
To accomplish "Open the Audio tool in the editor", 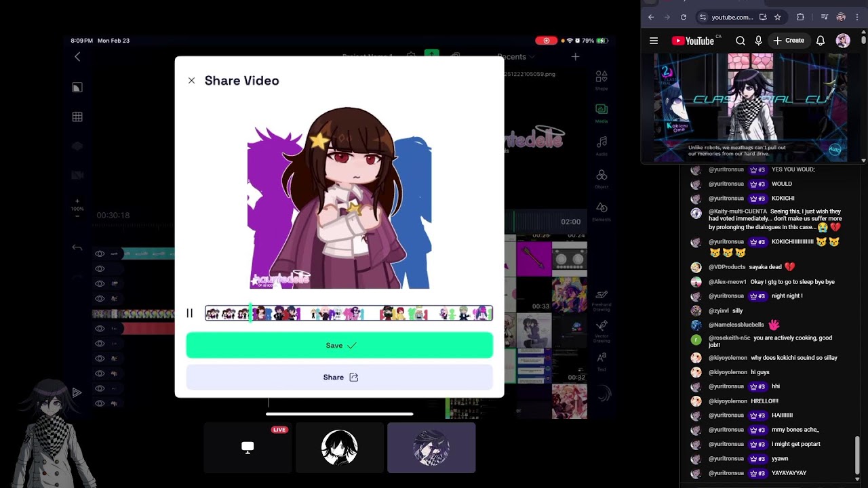I will click(x=601, y=145).
